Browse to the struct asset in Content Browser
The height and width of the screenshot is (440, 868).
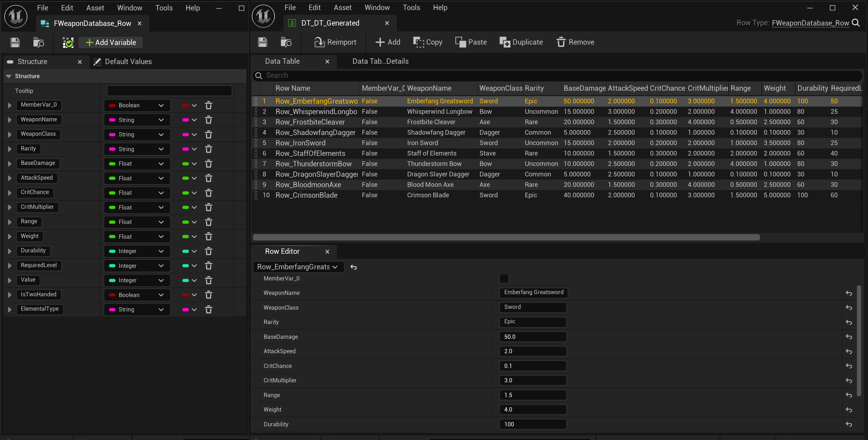(x=38, y=42)
